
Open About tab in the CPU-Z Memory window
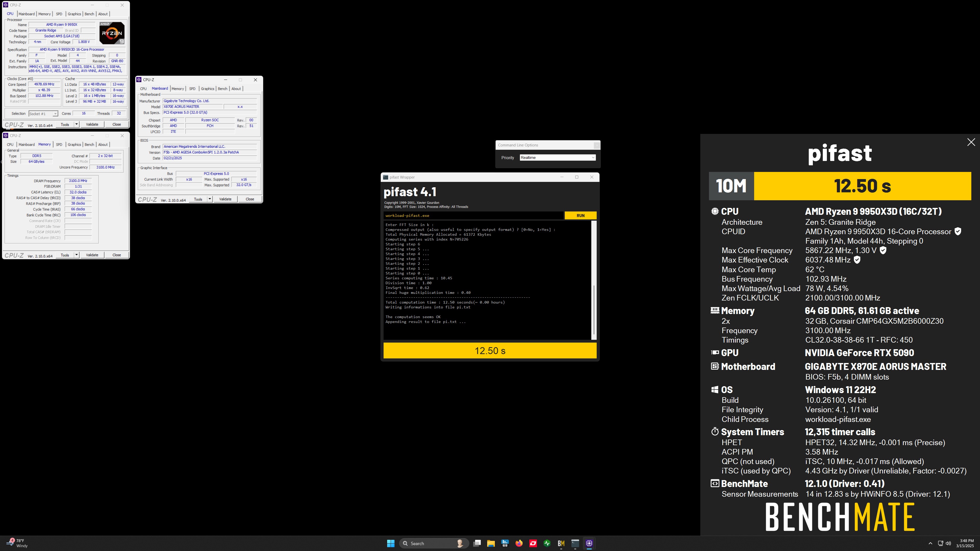click(x=103, y=145)
